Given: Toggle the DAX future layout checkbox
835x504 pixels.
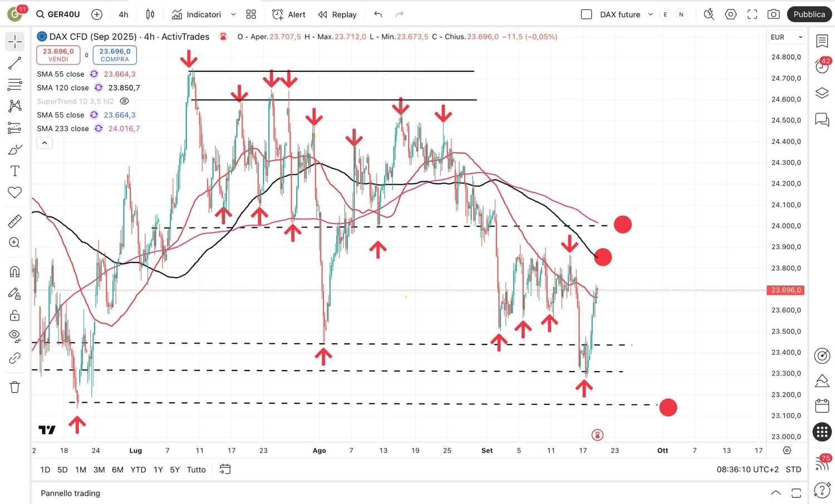Looking at the screenshot, I should click(x=586, y=14).
